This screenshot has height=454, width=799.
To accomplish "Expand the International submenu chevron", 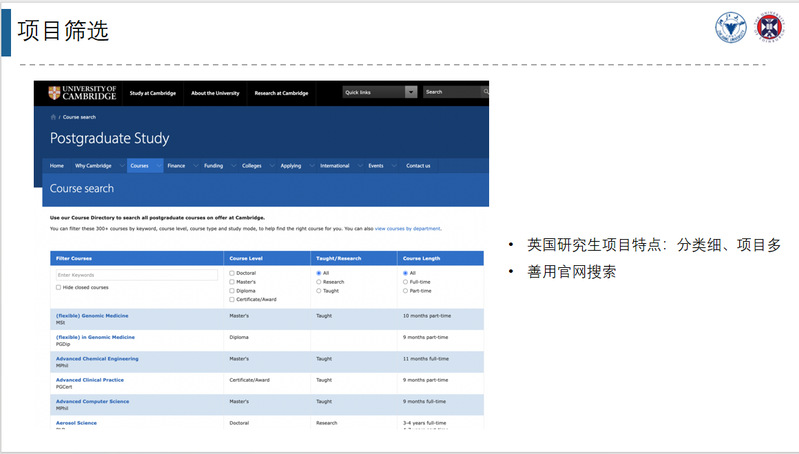I will coord(360,166).
